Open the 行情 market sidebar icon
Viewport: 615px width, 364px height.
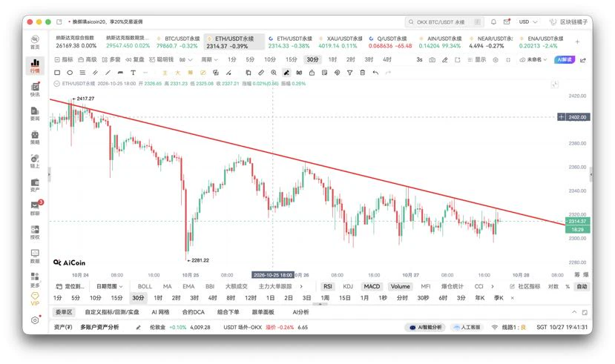[x=35, y=65]
